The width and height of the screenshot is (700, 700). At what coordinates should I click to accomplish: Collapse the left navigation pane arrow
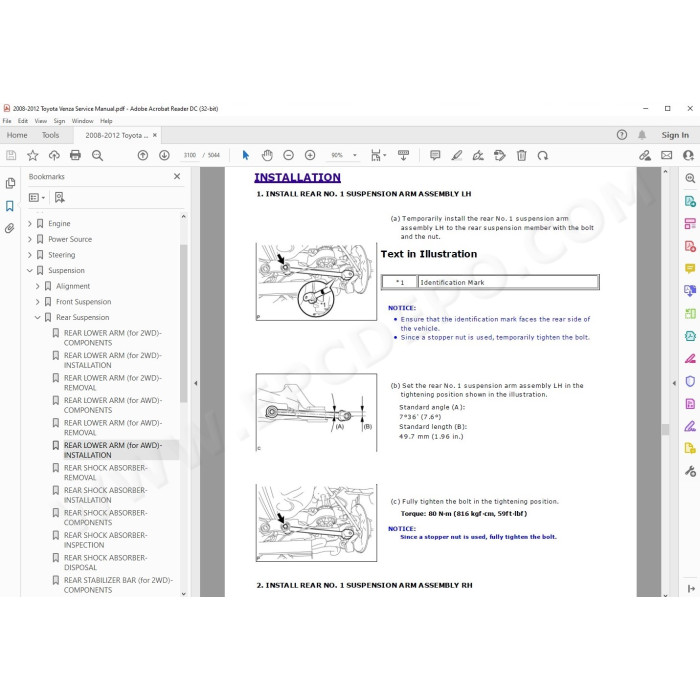coord(196,383)
